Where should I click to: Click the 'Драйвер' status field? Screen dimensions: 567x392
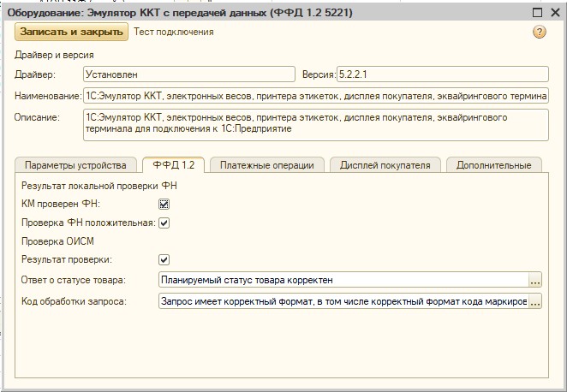point(188,74)
